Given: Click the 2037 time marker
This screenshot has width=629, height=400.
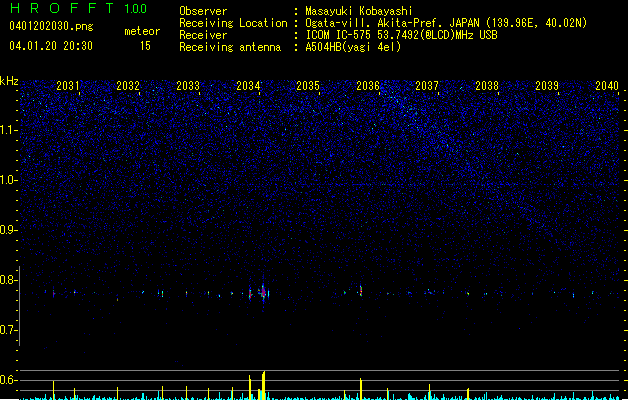Looking at the screenshot, I should click(x=427, y=86).
